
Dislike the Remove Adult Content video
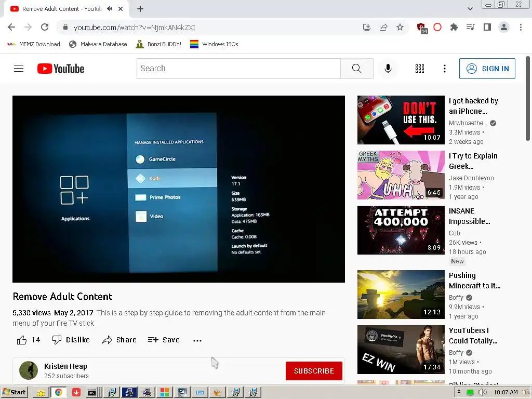[x=71, y=340]
